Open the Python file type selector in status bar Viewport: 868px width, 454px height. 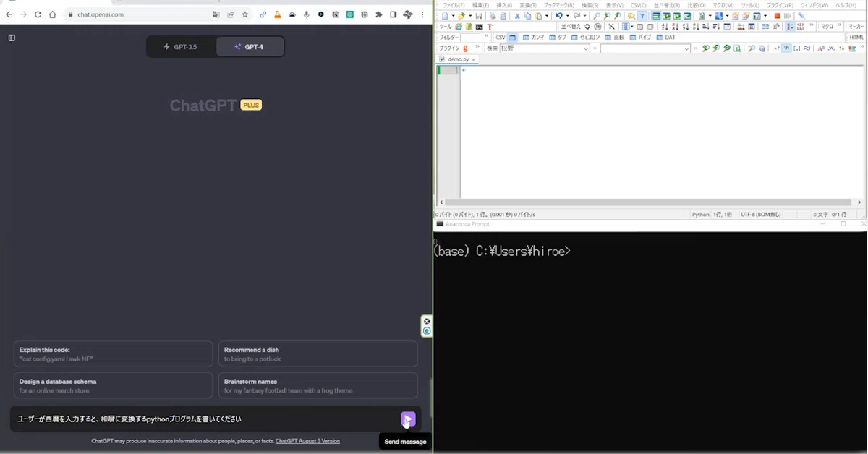[700, 215]
